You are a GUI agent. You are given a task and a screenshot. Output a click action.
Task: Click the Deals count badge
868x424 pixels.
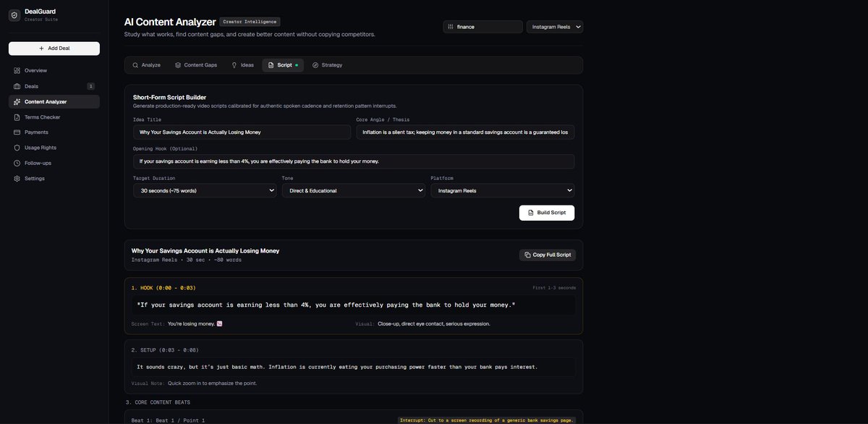click(x=90, y=86)
